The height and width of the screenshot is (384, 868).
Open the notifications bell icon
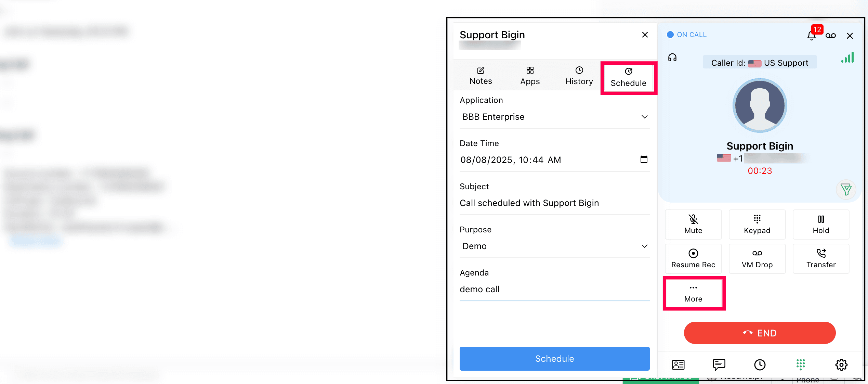click(x=811, y=36)
